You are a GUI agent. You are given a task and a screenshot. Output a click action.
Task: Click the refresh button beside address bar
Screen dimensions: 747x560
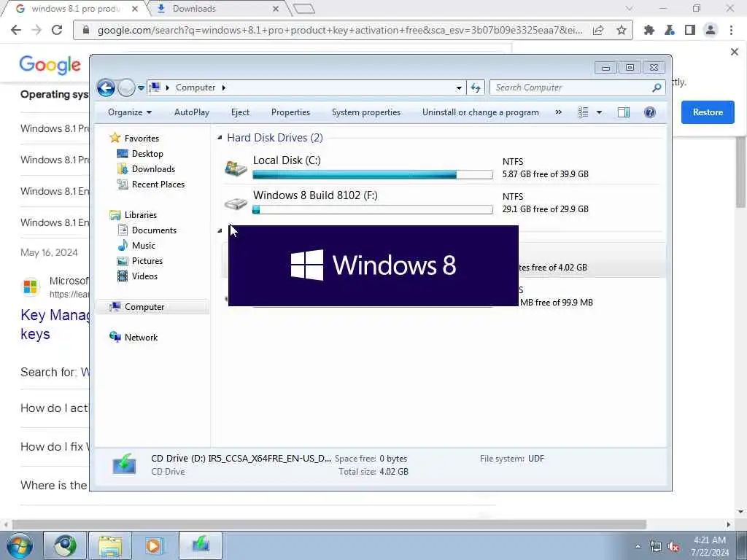(x=476, y=87)
